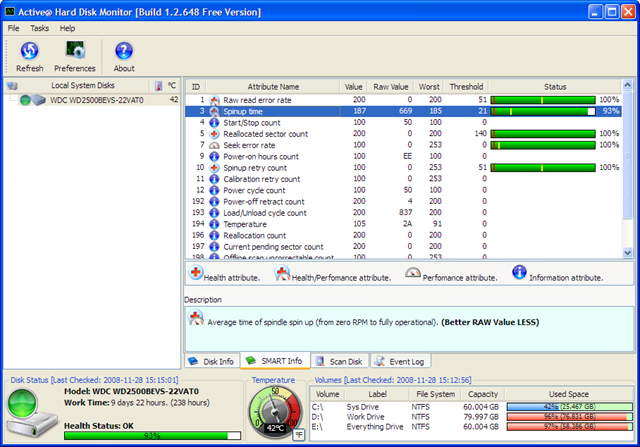640x447 pixels.
Task: Click the attribute list scroll up arrow
Action: [627, 85]
